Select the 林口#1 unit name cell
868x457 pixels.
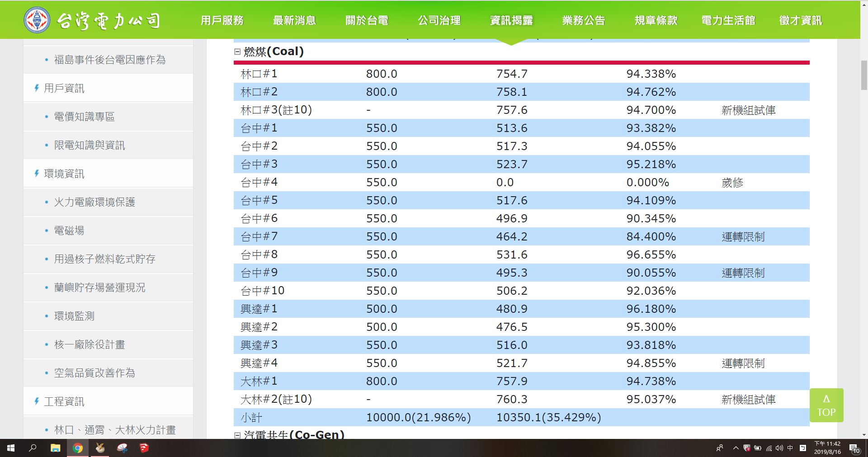tap(259, 74)
